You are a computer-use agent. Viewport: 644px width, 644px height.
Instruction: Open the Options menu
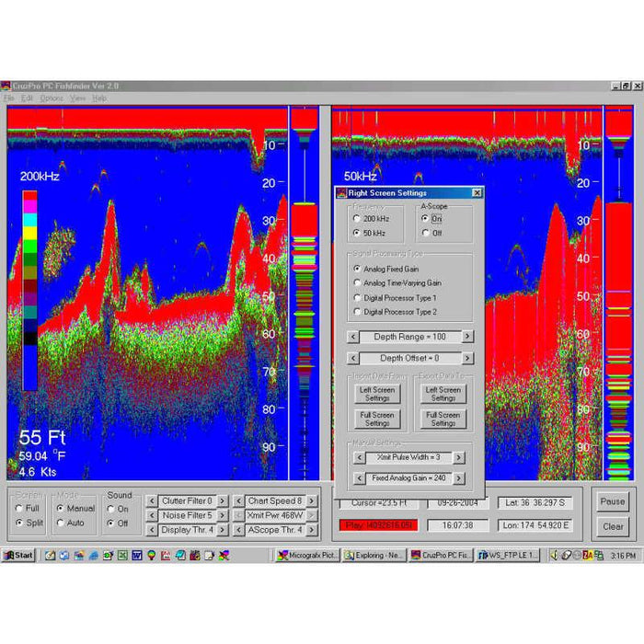click(52, 98)
